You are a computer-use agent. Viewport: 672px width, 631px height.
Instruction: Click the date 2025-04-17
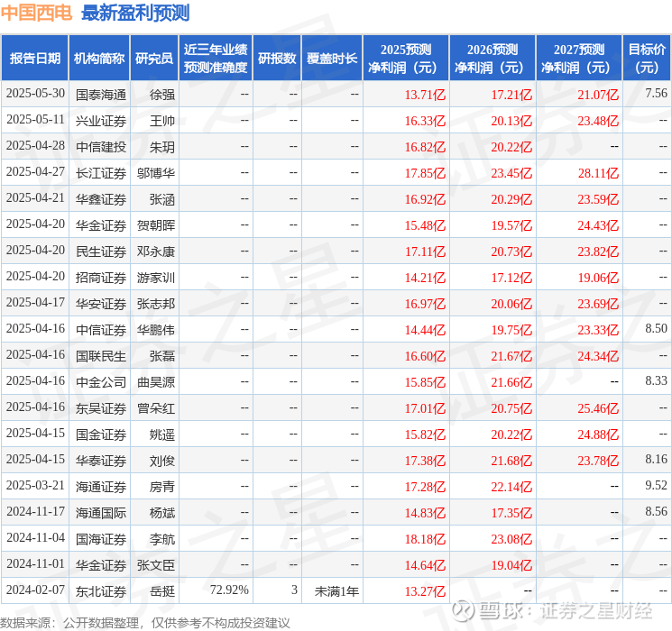35,303
